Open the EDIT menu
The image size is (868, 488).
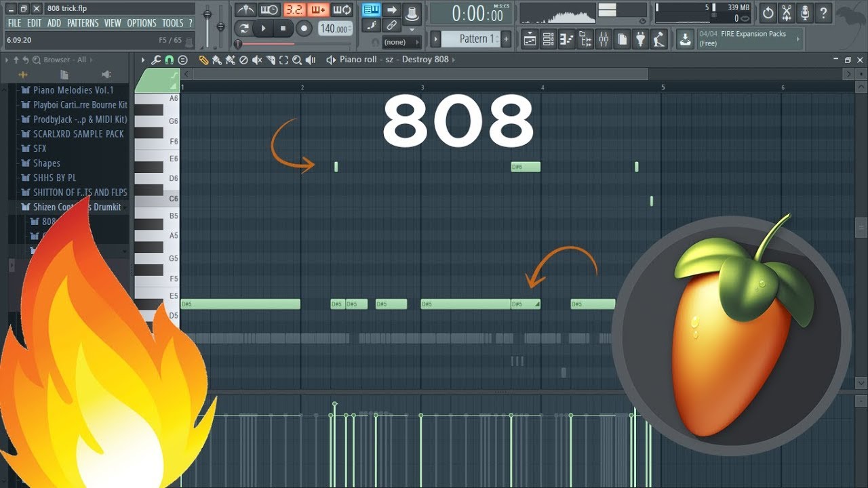click(35, 23)
